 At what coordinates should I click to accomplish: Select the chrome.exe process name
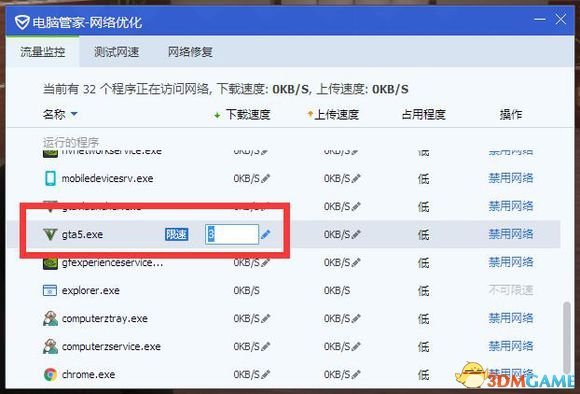88,375
